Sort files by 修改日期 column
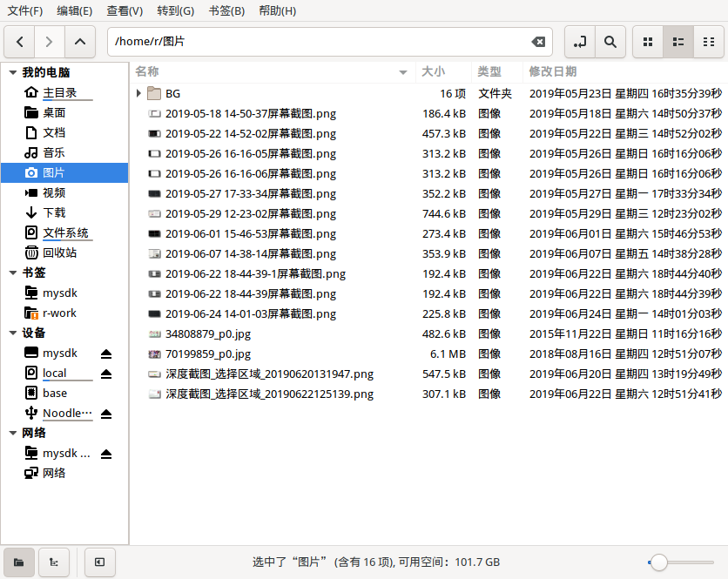Image resolution: width=728 pixels, height=579 pixels. coord(553,71)
